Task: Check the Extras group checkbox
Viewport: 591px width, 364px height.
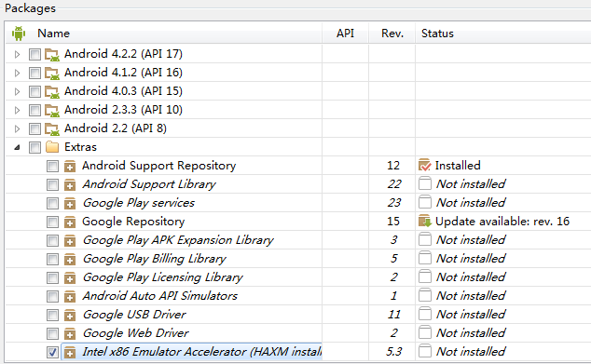Action: coord(34,147)
